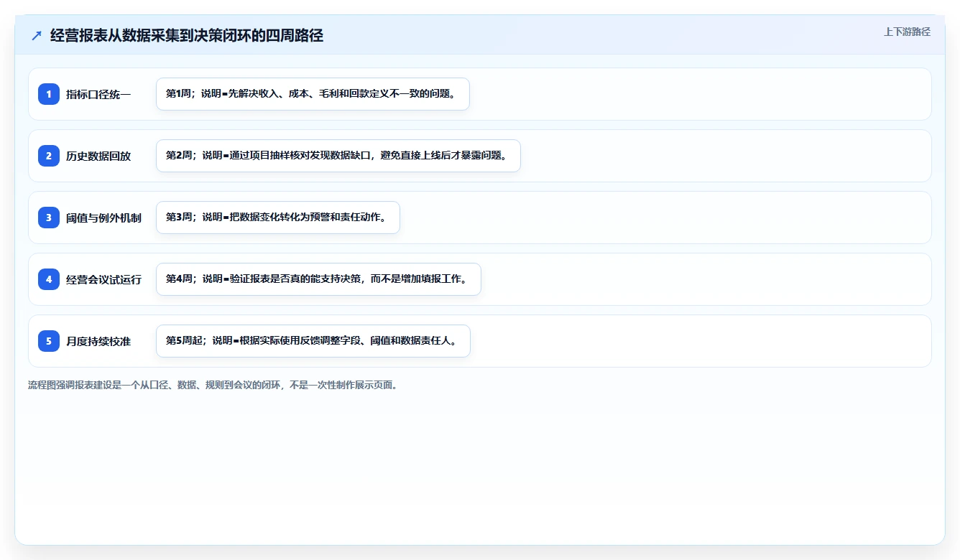
Task: Select the step 3 number badge
Action: pos(49,218)
